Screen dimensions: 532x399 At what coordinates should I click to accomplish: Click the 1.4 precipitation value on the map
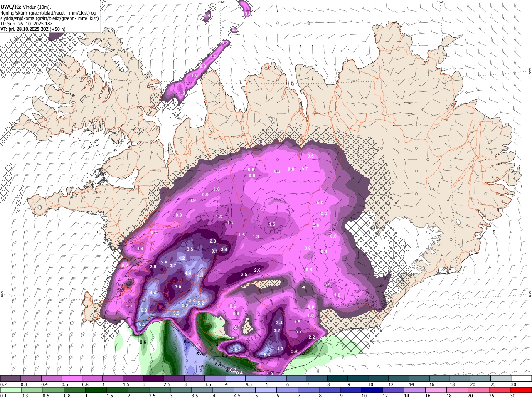click(140, 249)
